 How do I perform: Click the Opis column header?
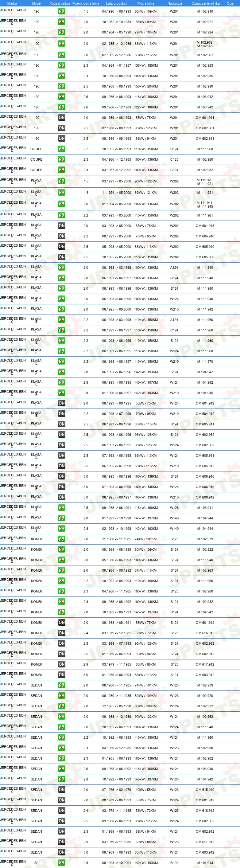tap(230, 3)
